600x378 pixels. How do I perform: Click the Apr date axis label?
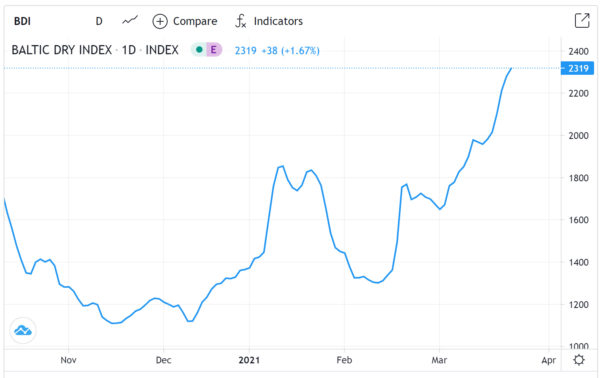click(549, 360)
